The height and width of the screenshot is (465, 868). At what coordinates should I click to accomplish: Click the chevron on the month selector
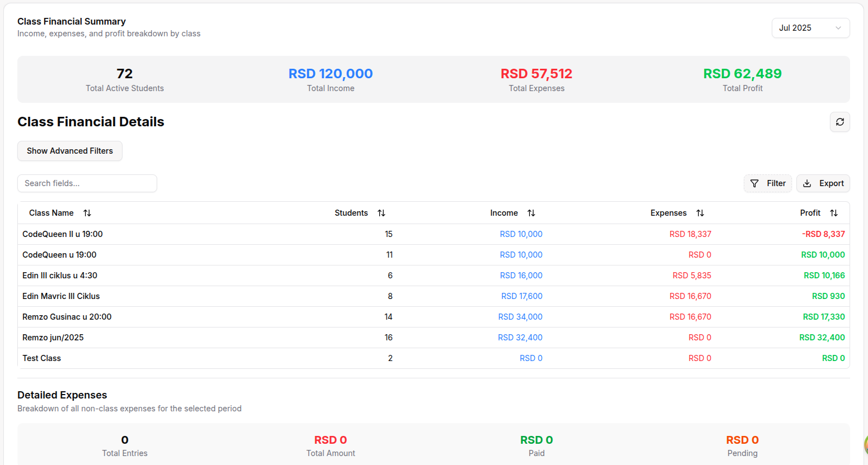click(838, 28)
